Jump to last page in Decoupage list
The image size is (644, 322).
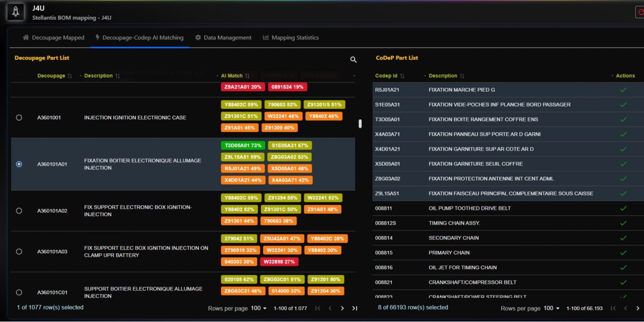point(354,308)
